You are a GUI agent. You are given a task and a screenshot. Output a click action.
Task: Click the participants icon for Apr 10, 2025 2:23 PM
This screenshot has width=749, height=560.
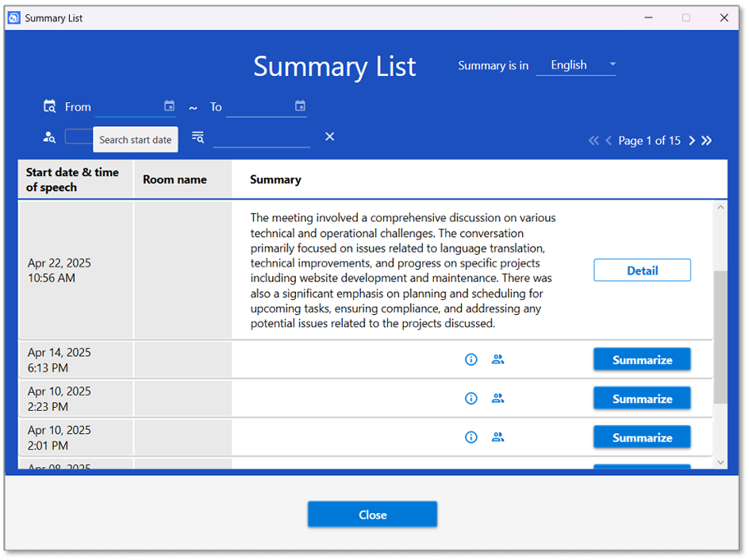click(x=497, y=398)
